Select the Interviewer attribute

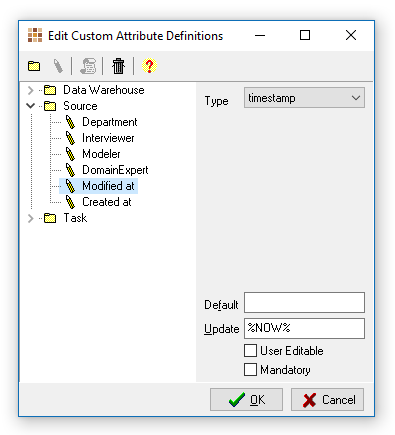point(108,138)
